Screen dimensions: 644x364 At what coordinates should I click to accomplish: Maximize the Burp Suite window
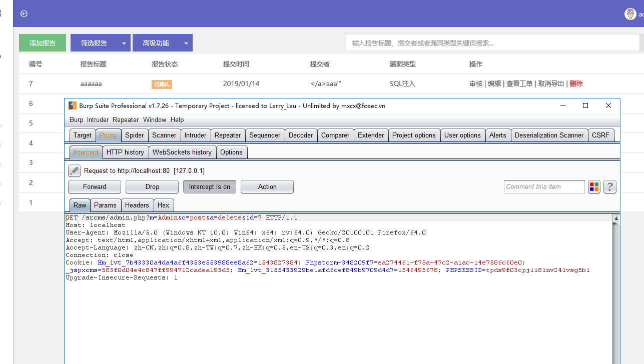coord(585,105)
